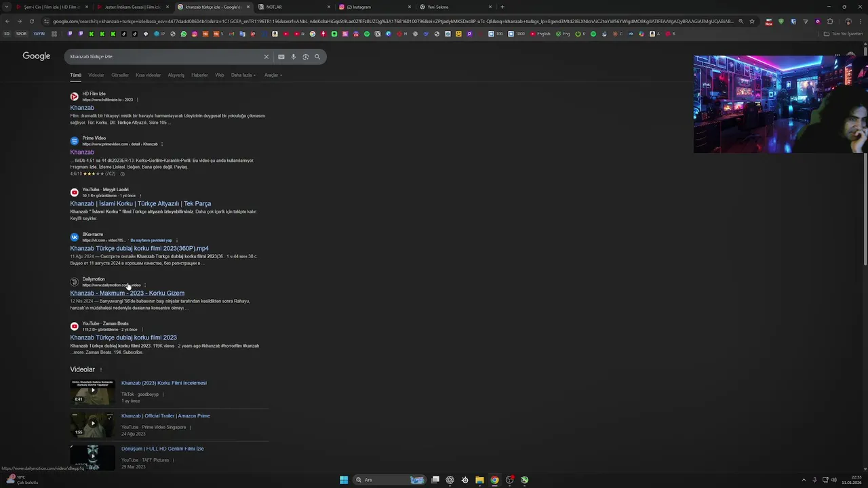This screenshot has width=868, height=488.
Task: Play Khanzab Official Trailer thumbnail
Action: click(93, 424)
